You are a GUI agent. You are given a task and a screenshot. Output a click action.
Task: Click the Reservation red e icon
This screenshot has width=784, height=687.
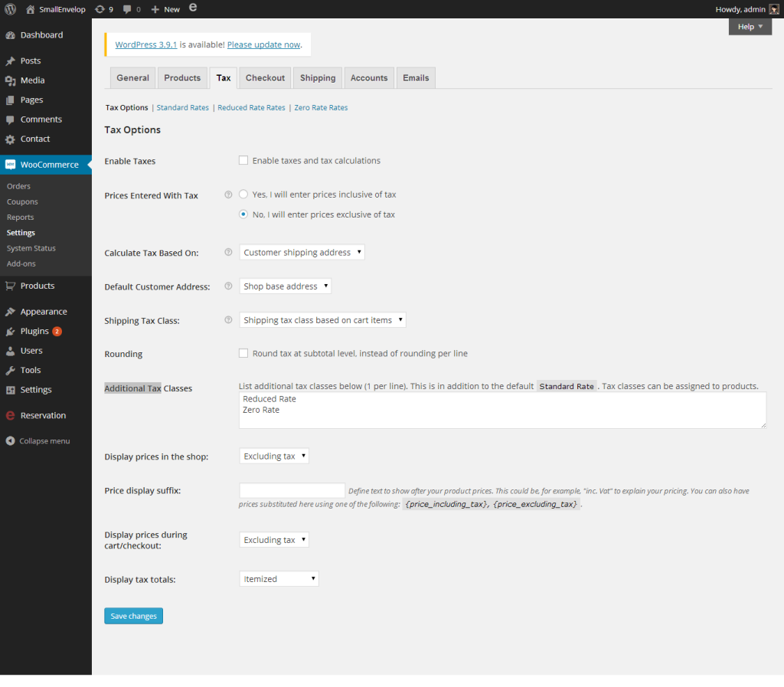(x=10, y=416)
